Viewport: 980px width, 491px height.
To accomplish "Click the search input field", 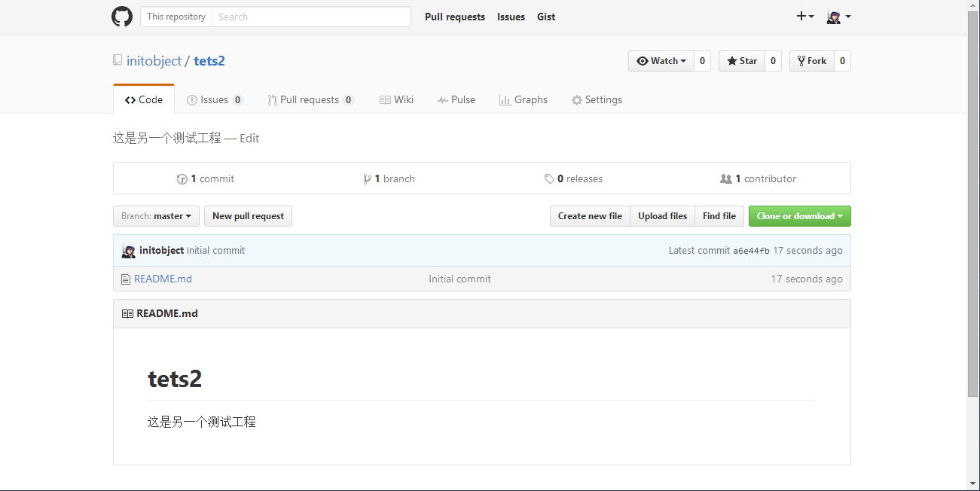I will tap(311, 17).
